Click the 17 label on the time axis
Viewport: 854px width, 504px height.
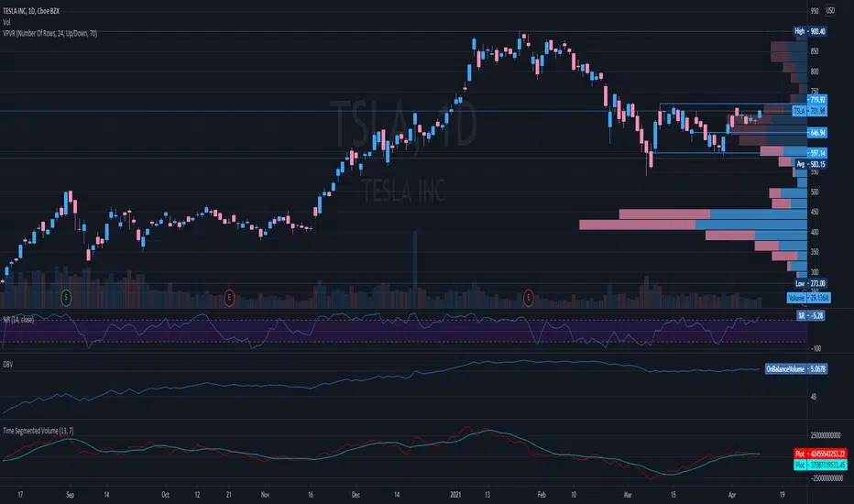[x=20, y=495]
